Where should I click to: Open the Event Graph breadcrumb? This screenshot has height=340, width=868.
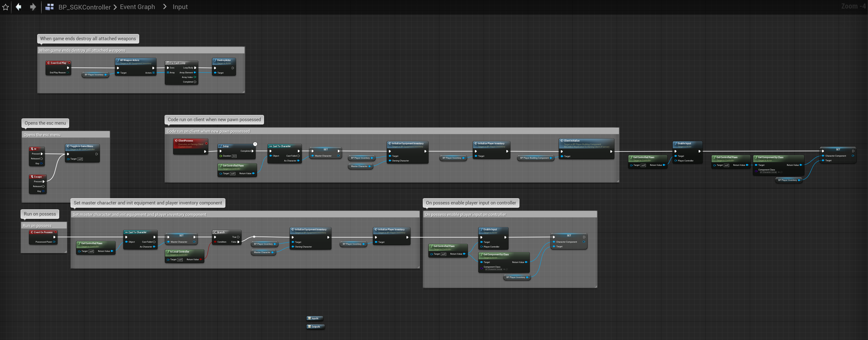pos(137,7)
